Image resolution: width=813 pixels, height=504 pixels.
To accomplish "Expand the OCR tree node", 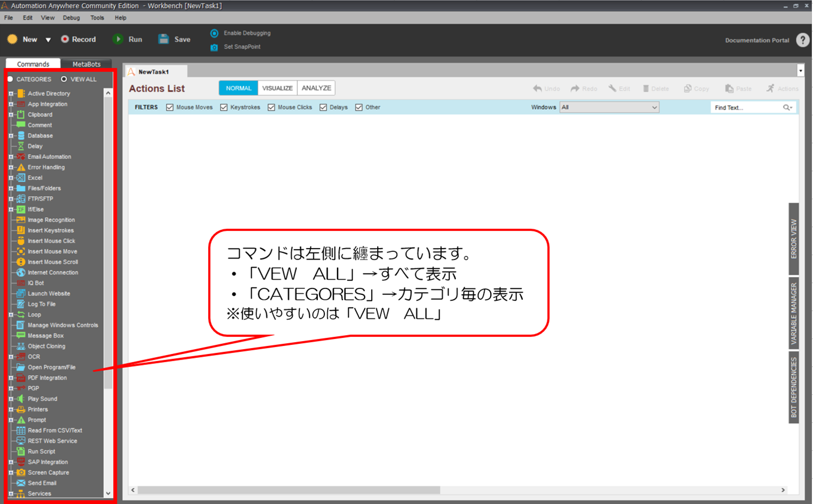I will click(x=11, y=357).
